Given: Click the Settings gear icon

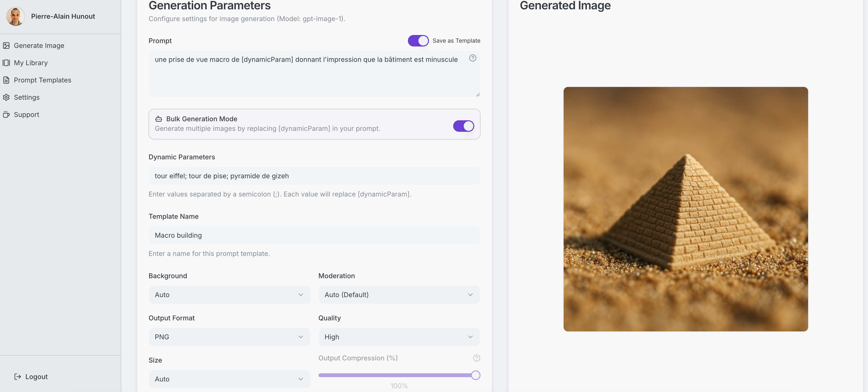Looking at the screenshot, I should [x=6, y=97].
